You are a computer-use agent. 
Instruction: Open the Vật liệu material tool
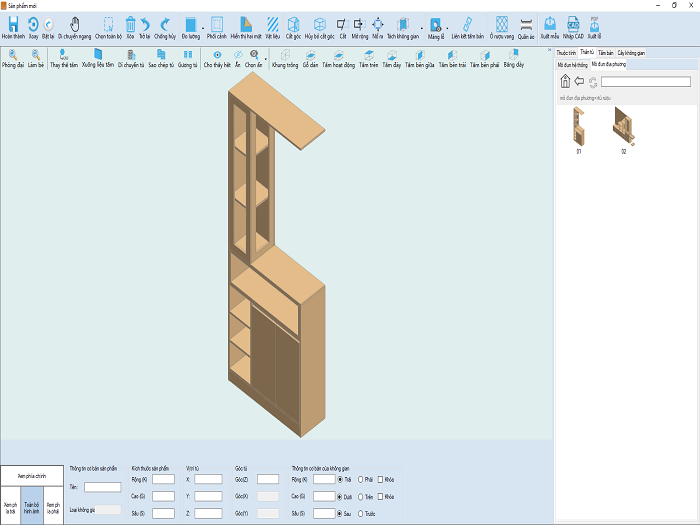(273, 28)
